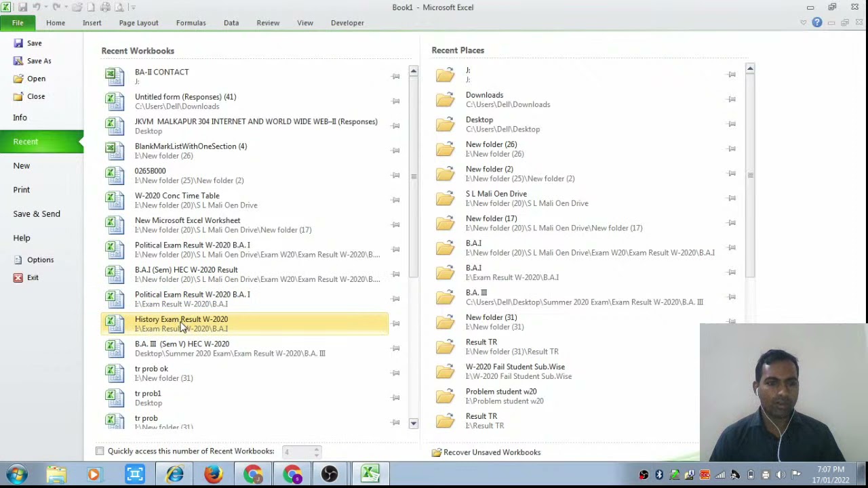
Task: Pin the tr prob ok workbook
Action: 395,373
